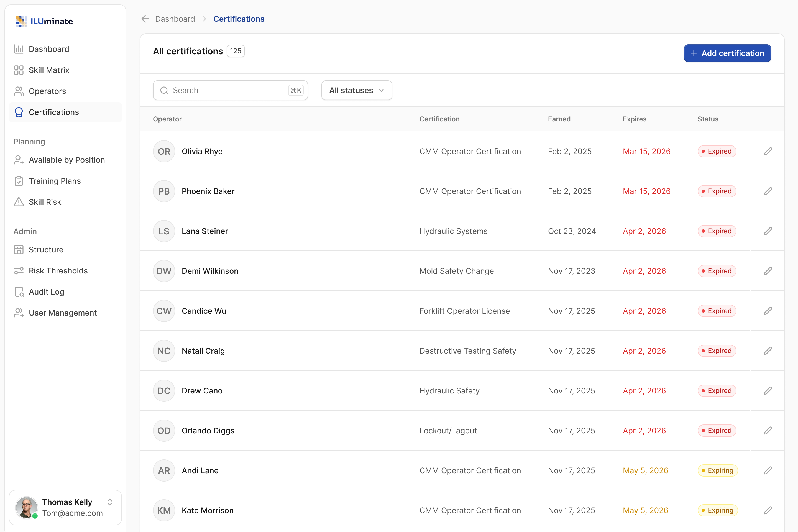Click the Search input field
798x532 pixels.
[x=230, y=91]
